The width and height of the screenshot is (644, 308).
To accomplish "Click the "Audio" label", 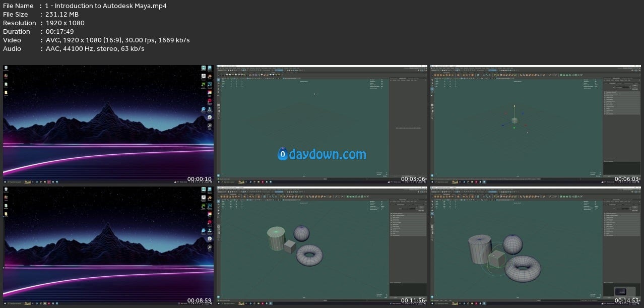I will pos(12,49).
